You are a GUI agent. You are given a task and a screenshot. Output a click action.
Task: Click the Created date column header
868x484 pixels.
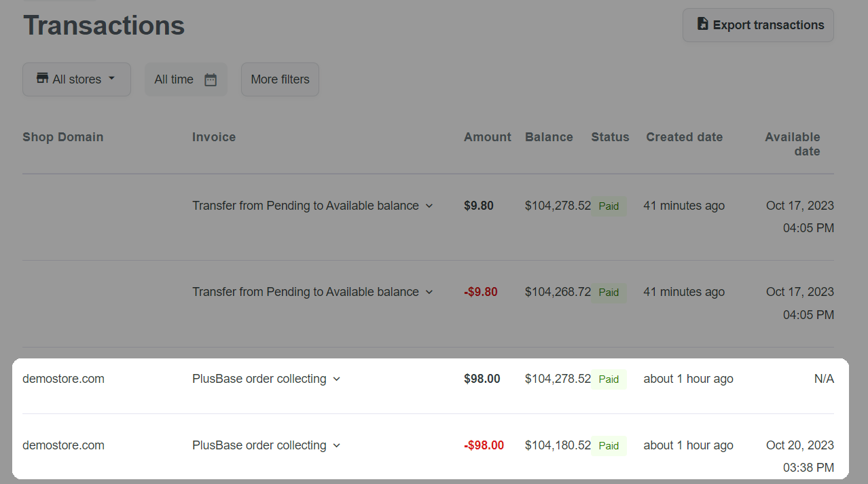click(x=684, y=137)
